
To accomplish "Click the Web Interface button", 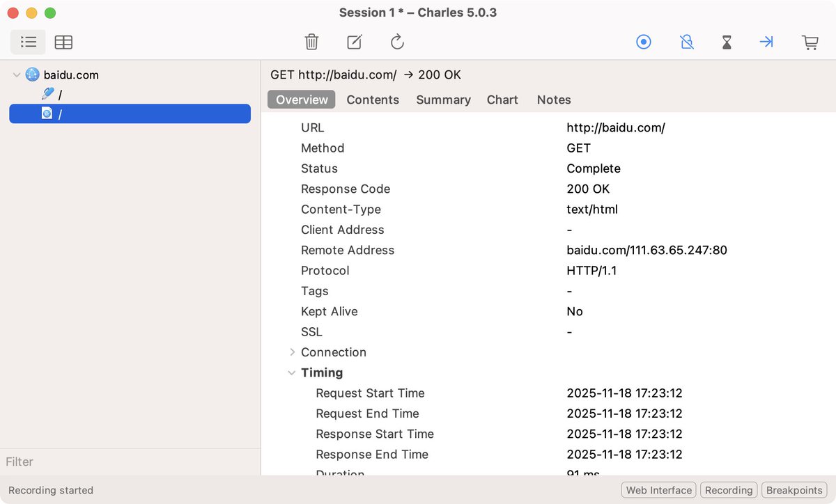I will pyautogui.click(x=659, y=490).
